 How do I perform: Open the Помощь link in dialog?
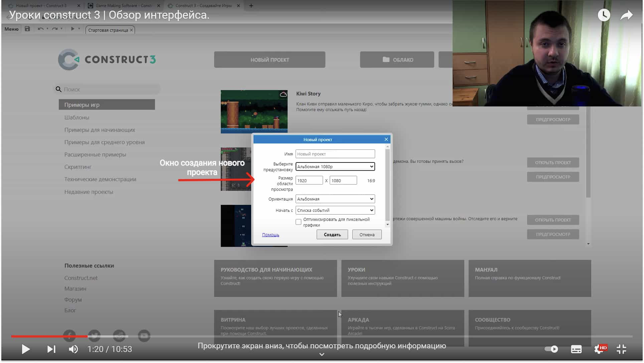271,235
